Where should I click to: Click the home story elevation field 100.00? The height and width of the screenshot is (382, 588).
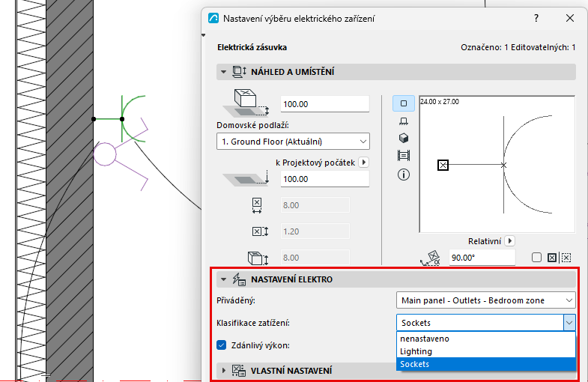tap(325, 104)
